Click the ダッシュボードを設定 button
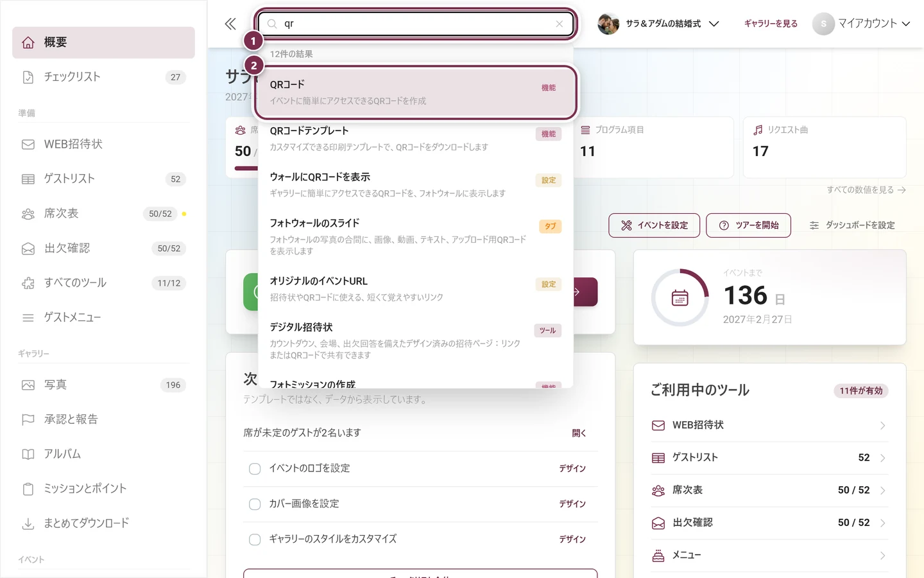 852,225
